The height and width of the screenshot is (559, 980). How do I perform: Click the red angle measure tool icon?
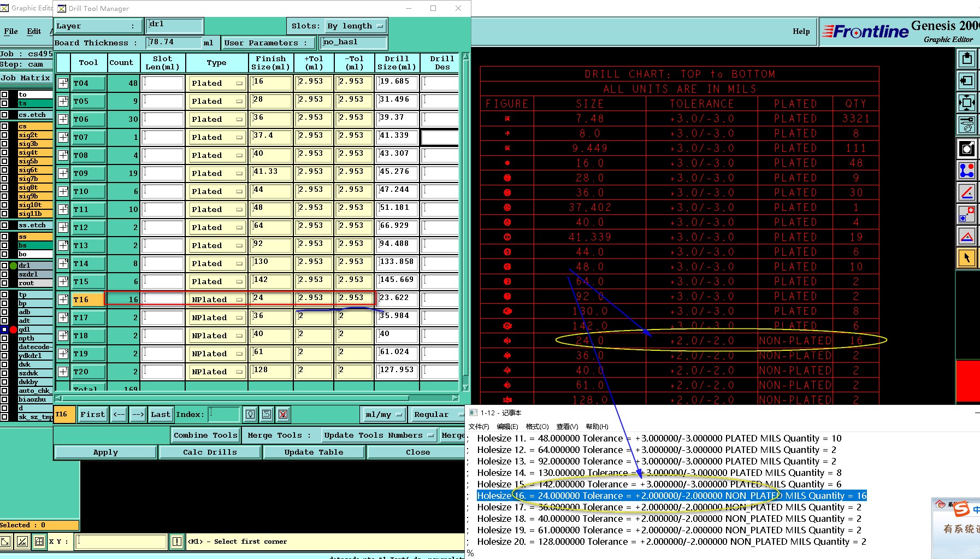pyautogui.click(x=966, y=192)
